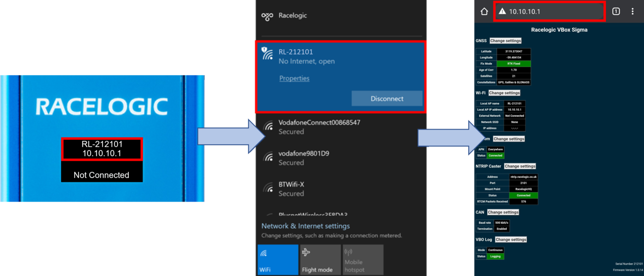
Task: Click Change settings next to NTRIP Caster
Action: point(520,166)
